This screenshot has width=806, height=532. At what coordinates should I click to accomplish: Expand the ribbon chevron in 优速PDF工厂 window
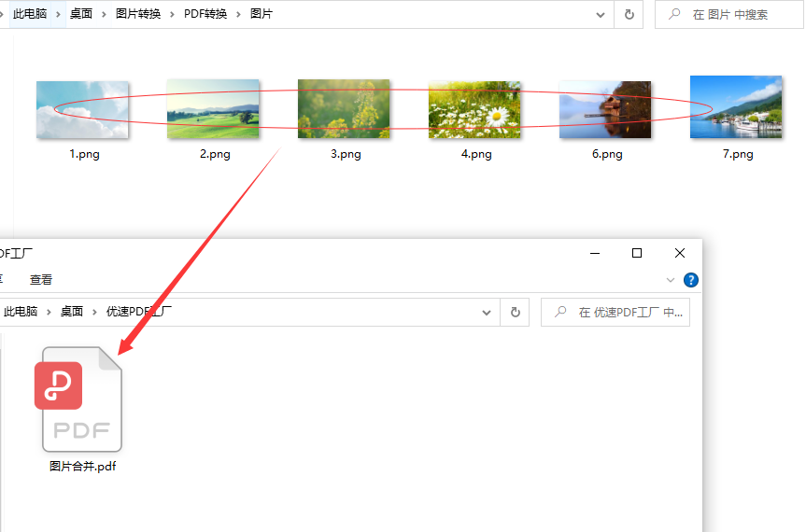[671, 280]
